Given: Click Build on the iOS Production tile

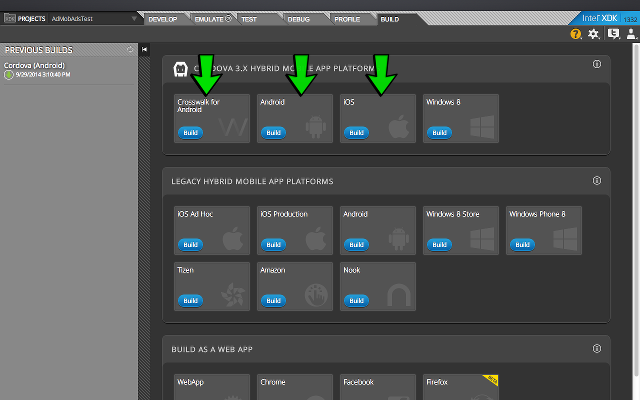Looking at the screenshot, I should coord(273,244).
